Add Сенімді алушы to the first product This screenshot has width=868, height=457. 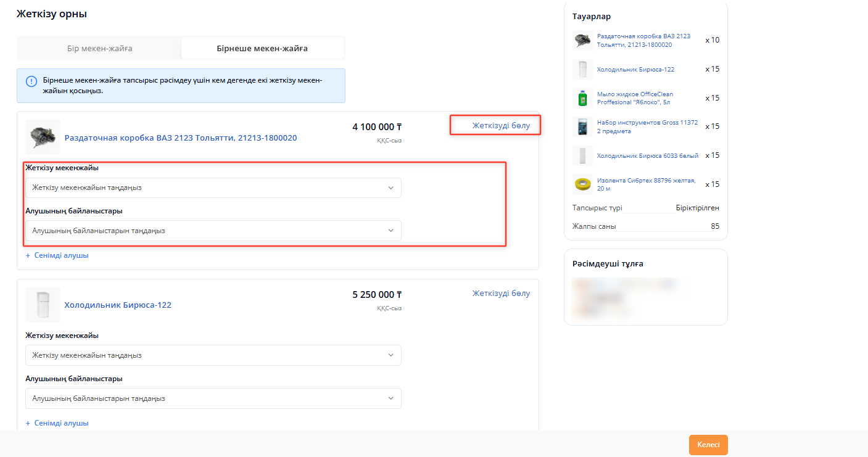[x=57, y=255]
